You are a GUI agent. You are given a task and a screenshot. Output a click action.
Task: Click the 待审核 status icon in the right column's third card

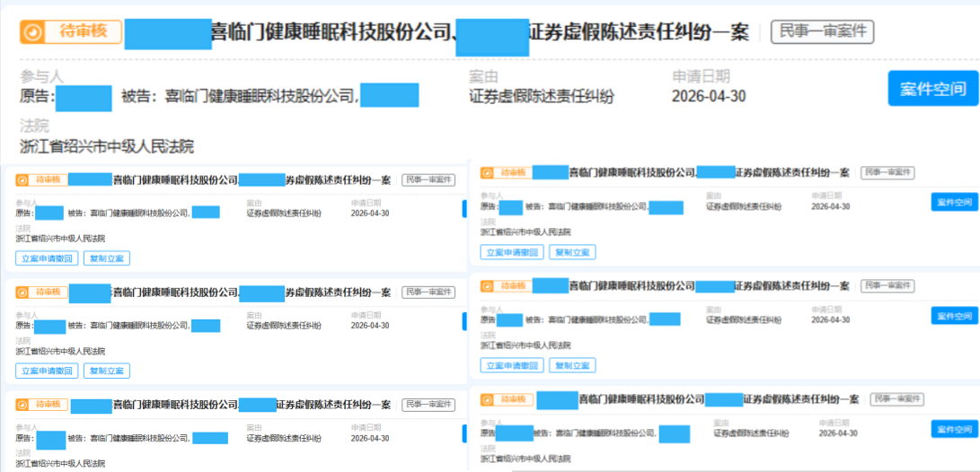click(x=487, y=399)
